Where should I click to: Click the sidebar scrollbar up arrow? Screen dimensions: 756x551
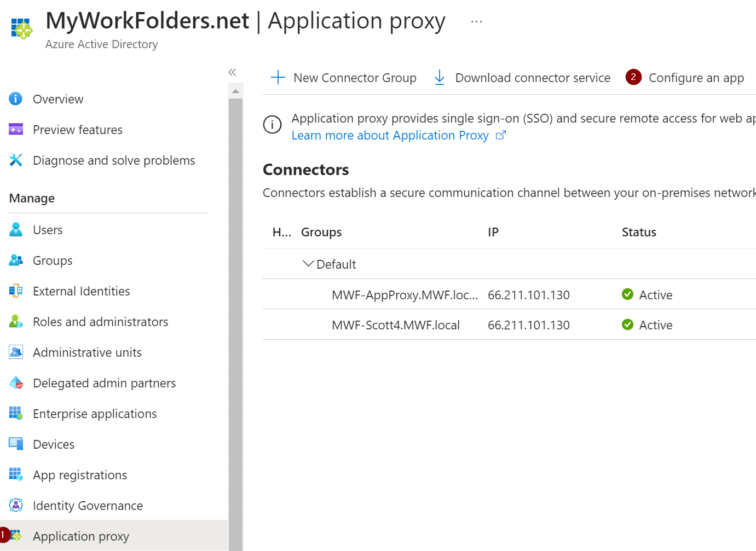(x=235, y=91)
